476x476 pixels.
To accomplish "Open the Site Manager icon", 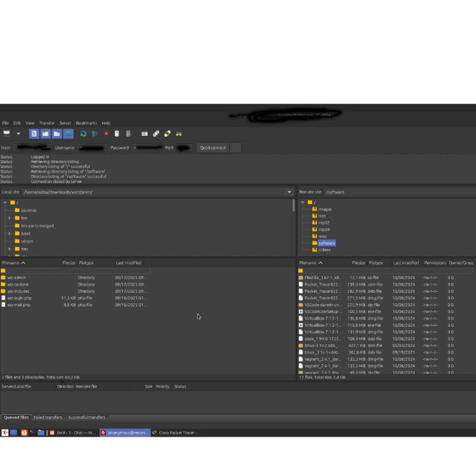I will tap(7, 134).
